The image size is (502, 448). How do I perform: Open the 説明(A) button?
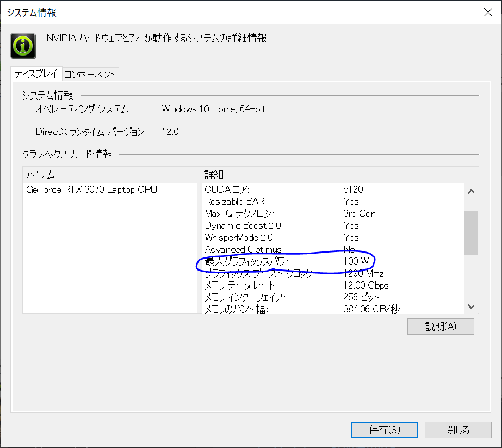coord(441,327)
